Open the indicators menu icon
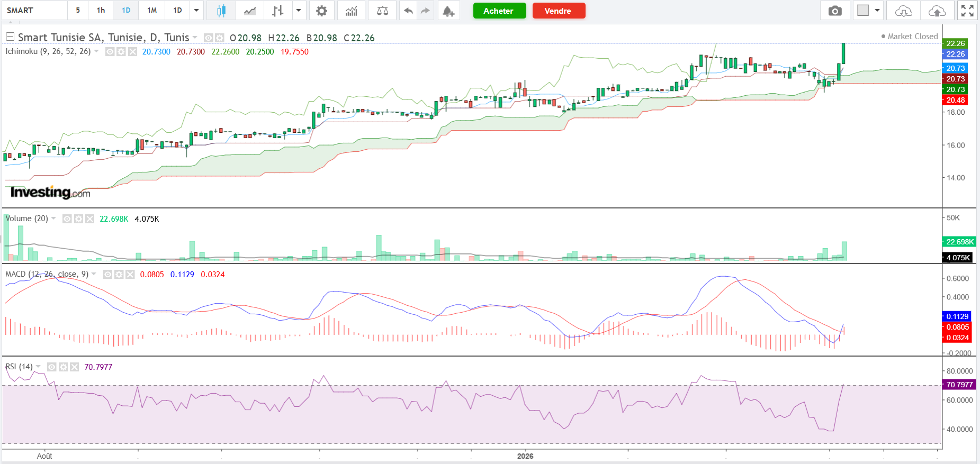Screen dimensions: 980x464 (x=351, y=11)
